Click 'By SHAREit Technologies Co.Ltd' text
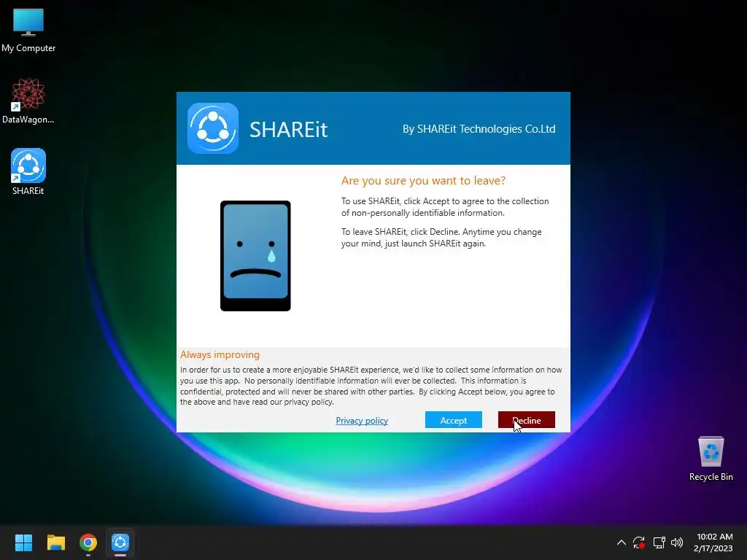 pos(479,128)
